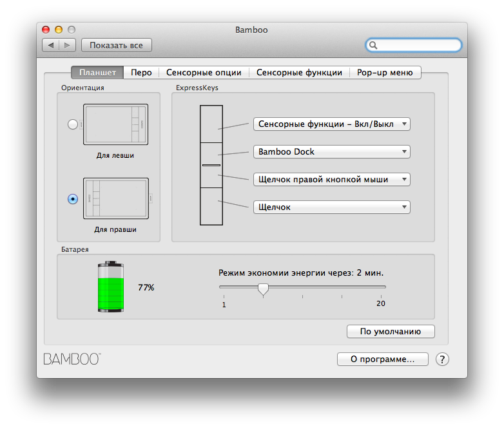Click the "ExpressKeys" section heading
The height and width of the screenshot is (429, 504).
tap(197, 88)
